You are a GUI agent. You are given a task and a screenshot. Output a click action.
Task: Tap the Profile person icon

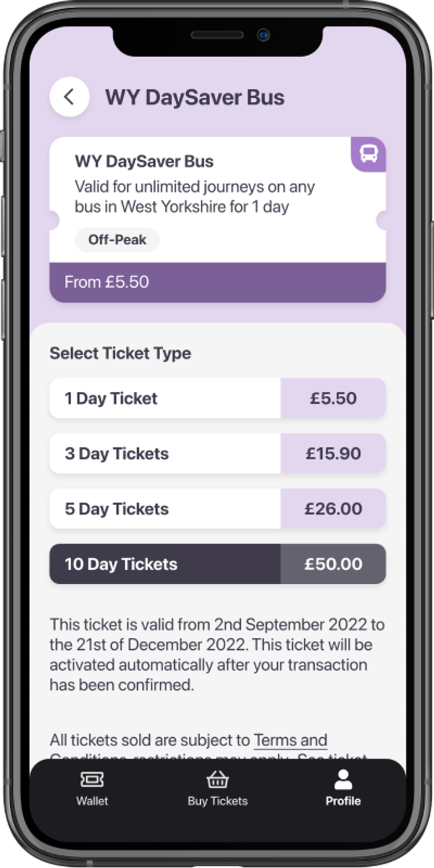click(x=343, y=779)
